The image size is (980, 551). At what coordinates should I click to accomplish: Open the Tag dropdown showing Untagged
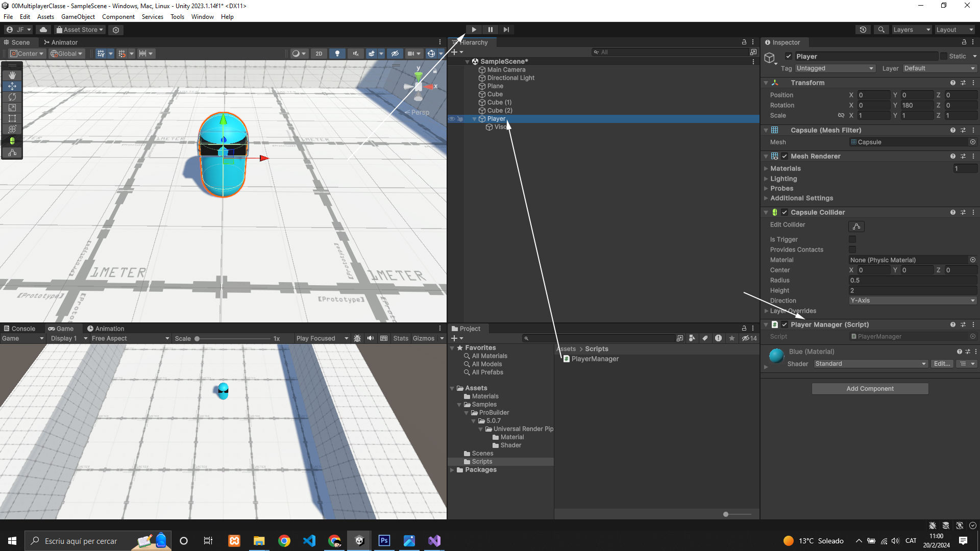835,68
